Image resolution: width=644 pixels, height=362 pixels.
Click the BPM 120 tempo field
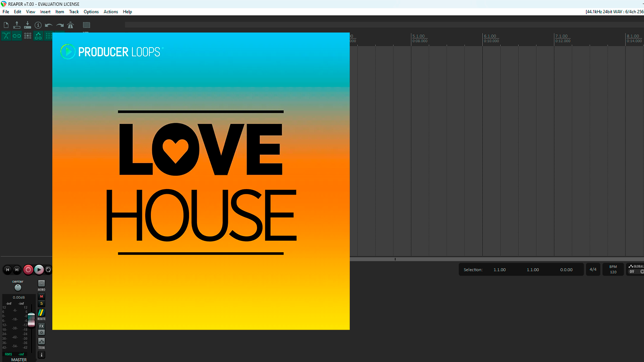pos(613,270)
